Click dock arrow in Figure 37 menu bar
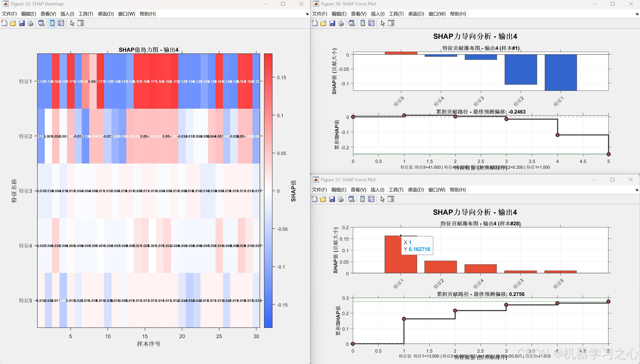The width and height of the screenshot is (640, 364). pos(636,190)
